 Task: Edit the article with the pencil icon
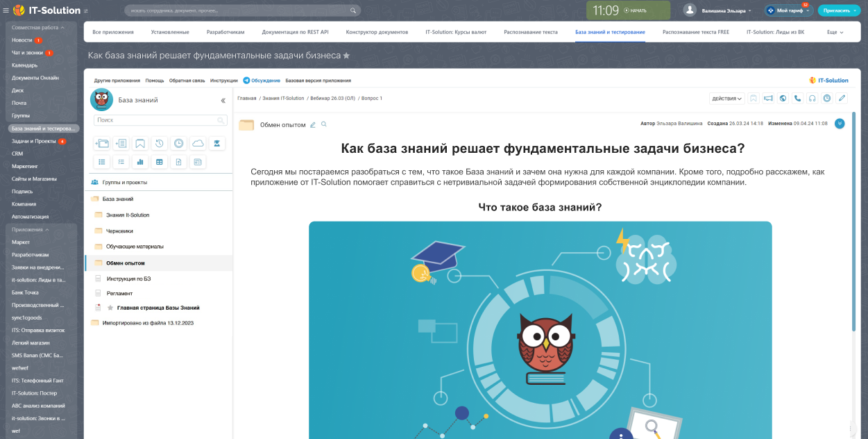tap(842, 99)
